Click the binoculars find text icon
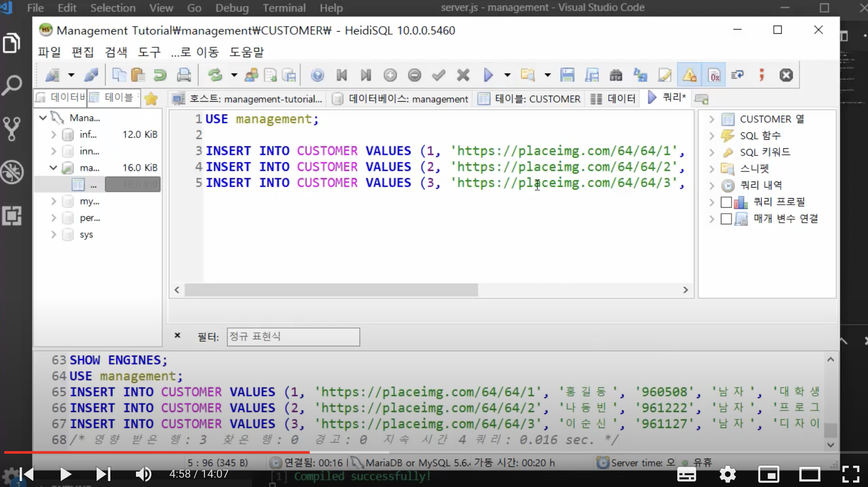The height and width of the screenshot is (487, 868). click(x=616, y=75)
